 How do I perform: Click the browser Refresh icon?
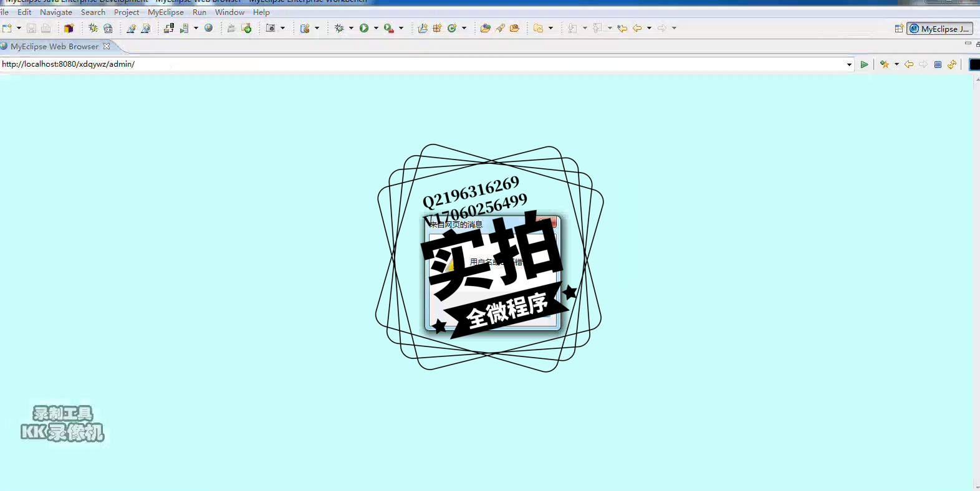952,64
